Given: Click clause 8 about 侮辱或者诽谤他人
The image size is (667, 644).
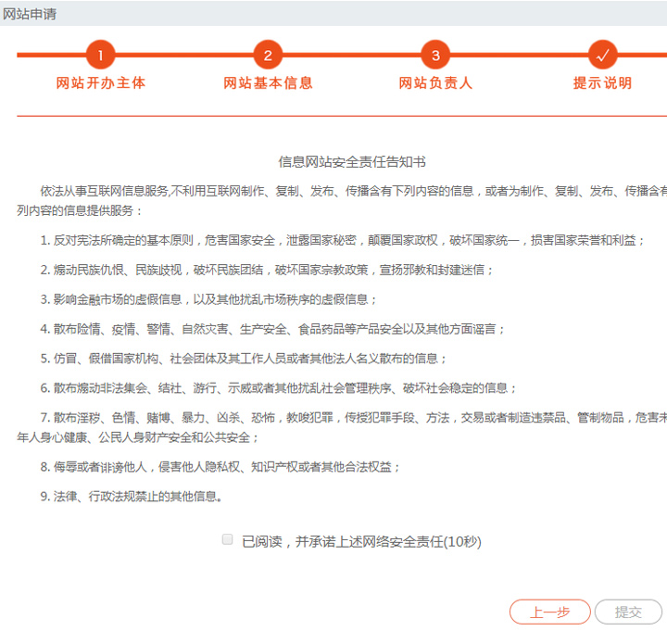Looking at the screenshot, I should point(220,467).
